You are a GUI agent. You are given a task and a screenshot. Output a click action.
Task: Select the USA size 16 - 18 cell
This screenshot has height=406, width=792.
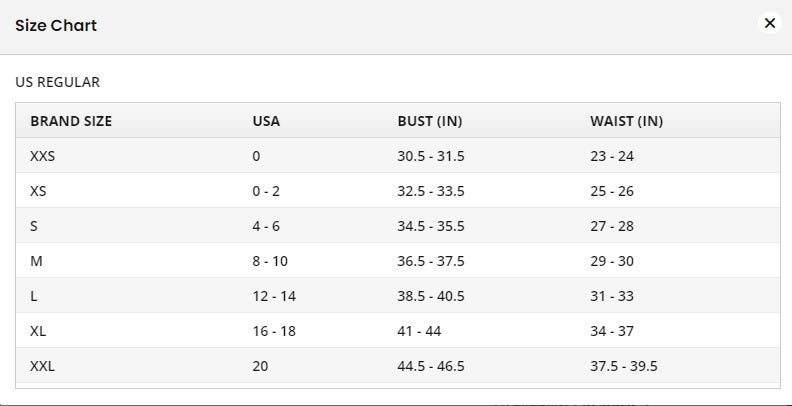274,331
